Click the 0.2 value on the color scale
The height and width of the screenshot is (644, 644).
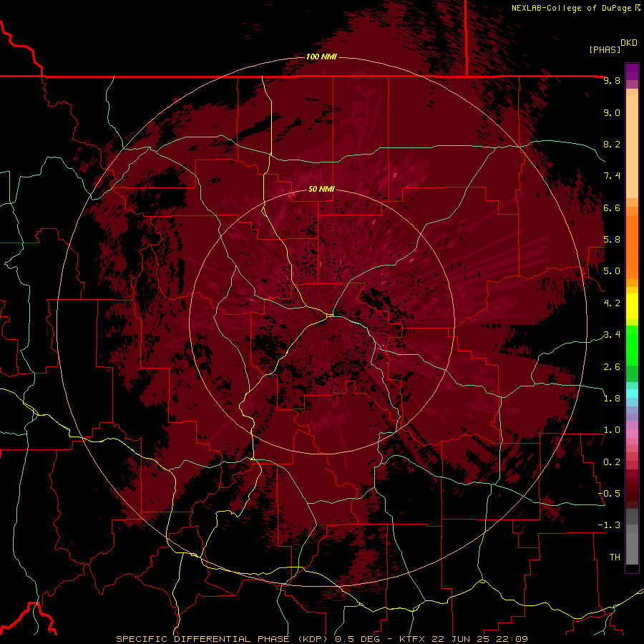[x=612, y=462]
